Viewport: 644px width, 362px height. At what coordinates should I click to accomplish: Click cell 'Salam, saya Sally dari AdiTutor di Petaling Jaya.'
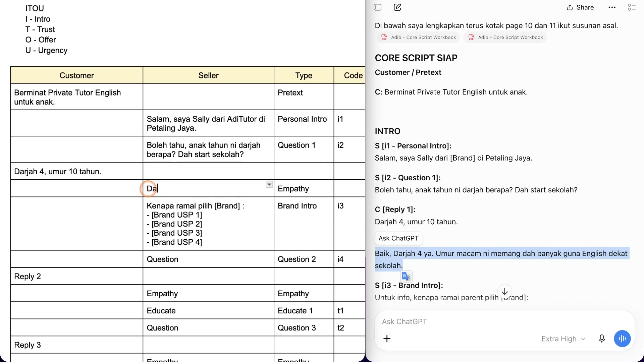tap(208, 123)
